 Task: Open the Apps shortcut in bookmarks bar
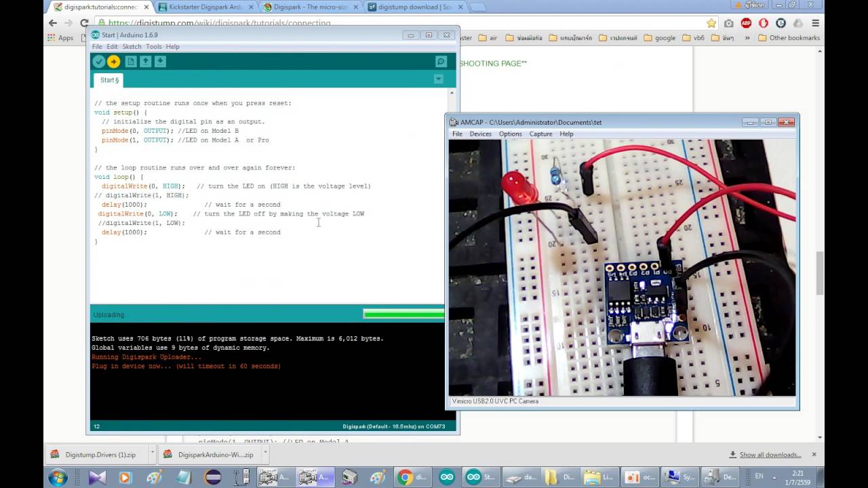point(60,38)
